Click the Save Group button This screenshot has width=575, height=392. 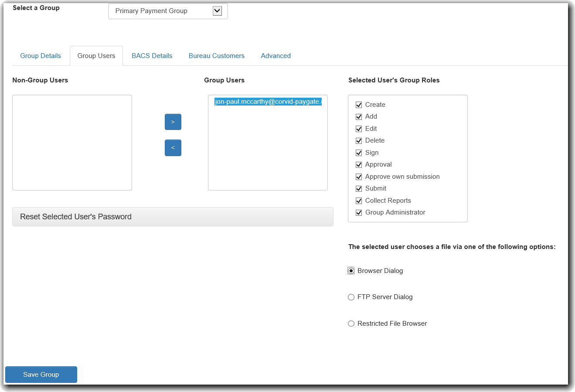pyautogui.click(x=41, y=375)
